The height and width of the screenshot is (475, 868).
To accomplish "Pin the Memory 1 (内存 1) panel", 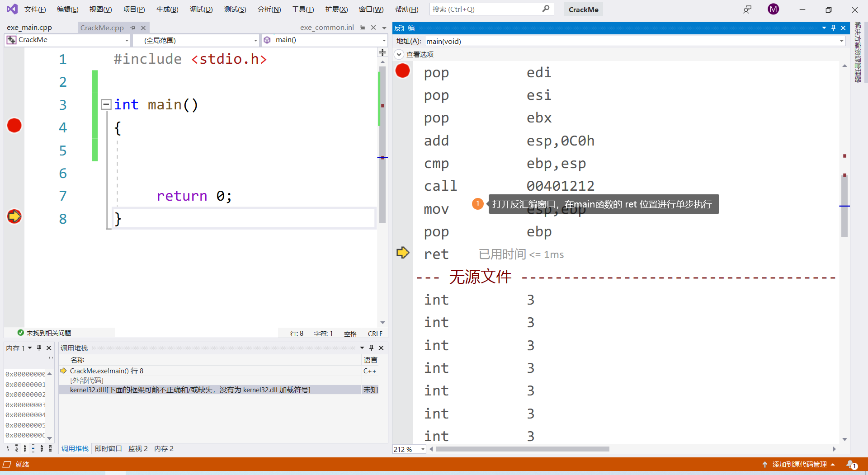I will tap(39, 348).
